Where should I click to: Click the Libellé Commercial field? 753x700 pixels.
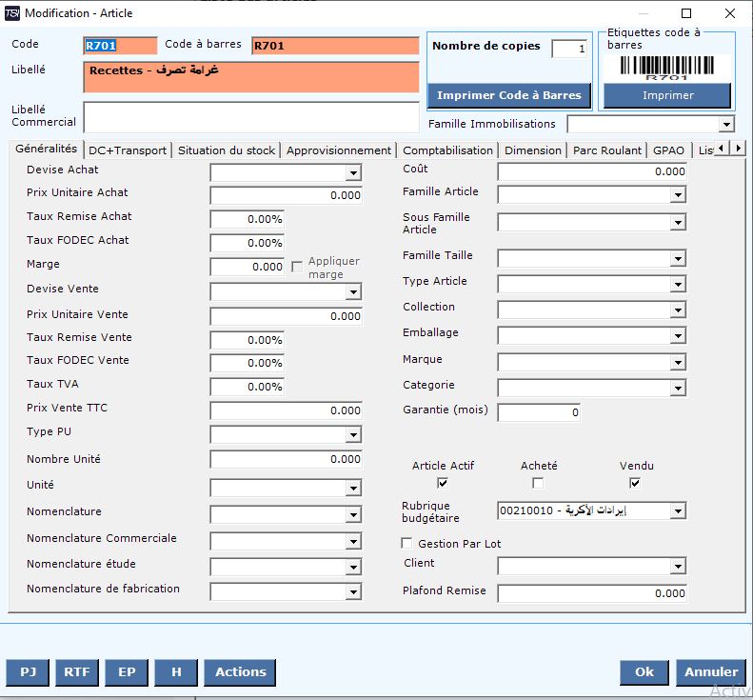tap(251, 117)
